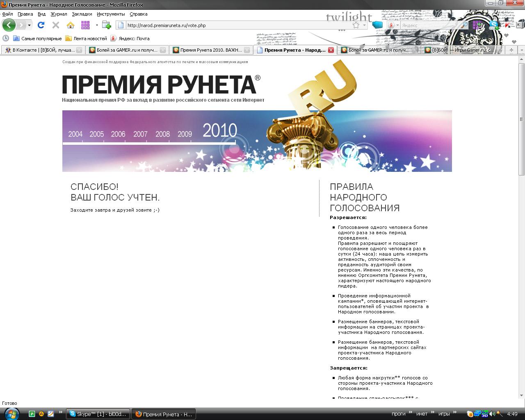Viewport: 525px width, 420px height.
Task: Click scrollbar down arrow
Action: coord(522,395)
